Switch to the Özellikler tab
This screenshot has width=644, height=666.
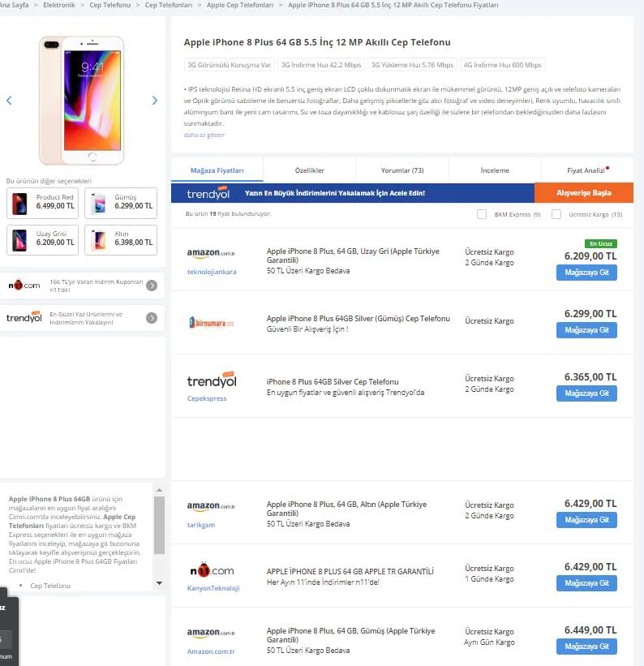[309, 170]
